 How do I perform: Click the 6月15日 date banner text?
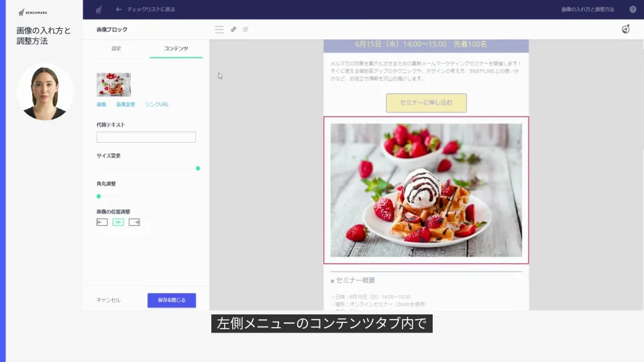(x=421, y=44)
